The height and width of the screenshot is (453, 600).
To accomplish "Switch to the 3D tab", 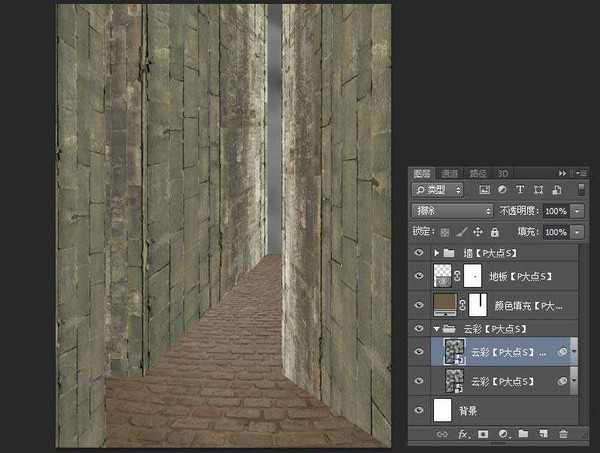I will click(x=502, y=173).
